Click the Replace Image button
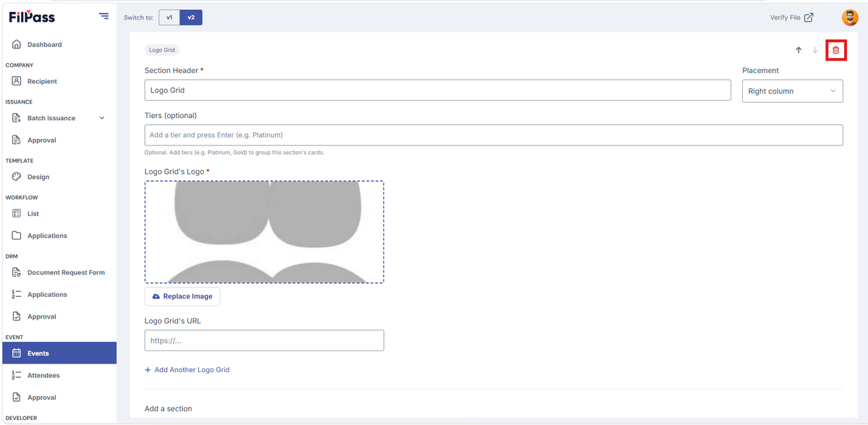The image size is (868, 425). point(182,297)
